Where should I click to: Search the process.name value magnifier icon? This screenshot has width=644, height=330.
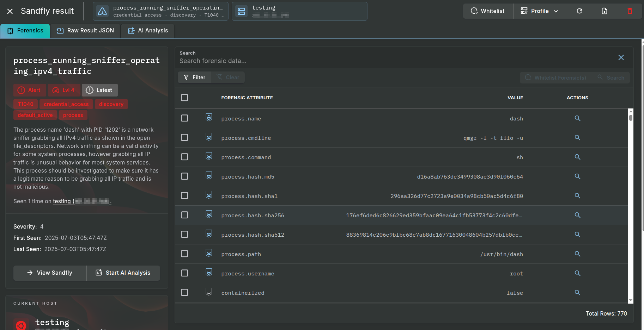click(577, 118)
